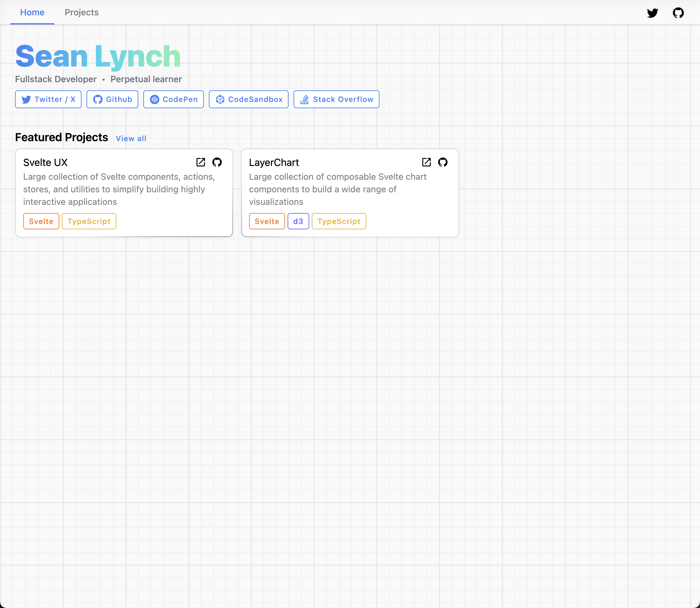Viewport: 700px width, 608px height.
Task: Switch to the Projects tab
Action: (82, 12)
